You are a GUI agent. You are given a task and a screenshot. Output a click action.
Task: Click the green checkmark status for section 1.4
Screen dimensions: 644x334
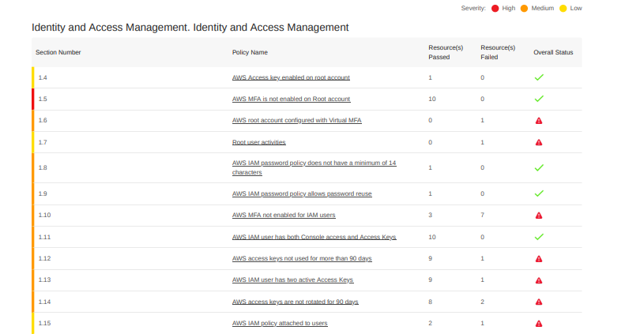point(539,77)
